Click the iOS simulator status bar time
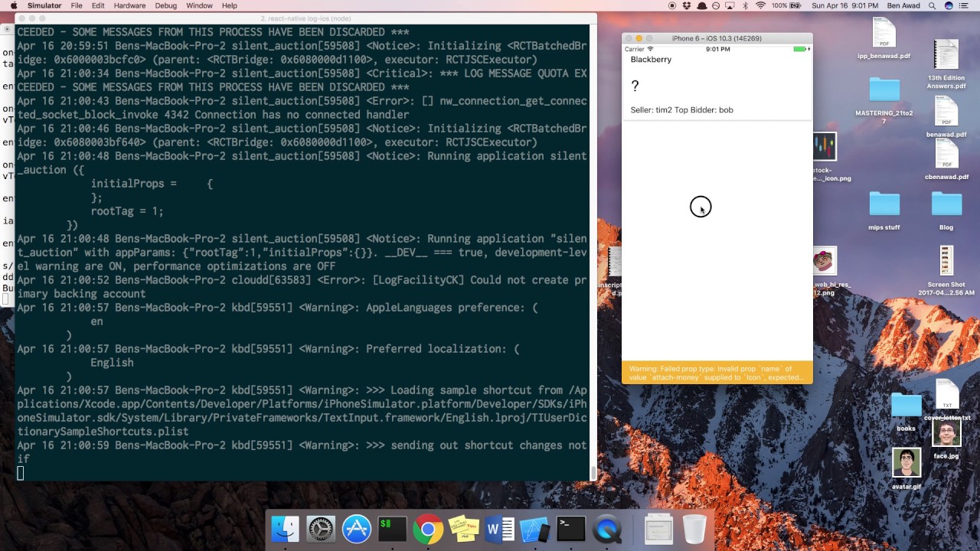Image resolution: width=980 pixels, height=551 pixels. coord(717,49)
